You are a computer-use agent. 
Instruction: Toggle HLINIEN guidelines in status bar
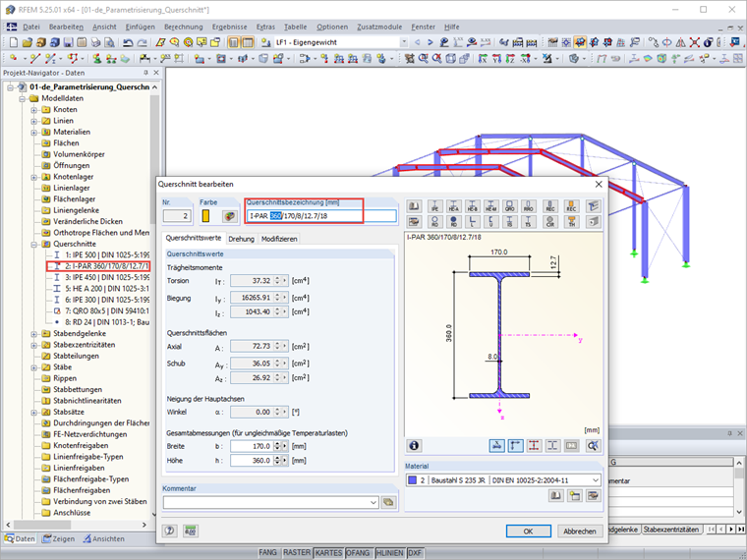(x=389, y=553)
